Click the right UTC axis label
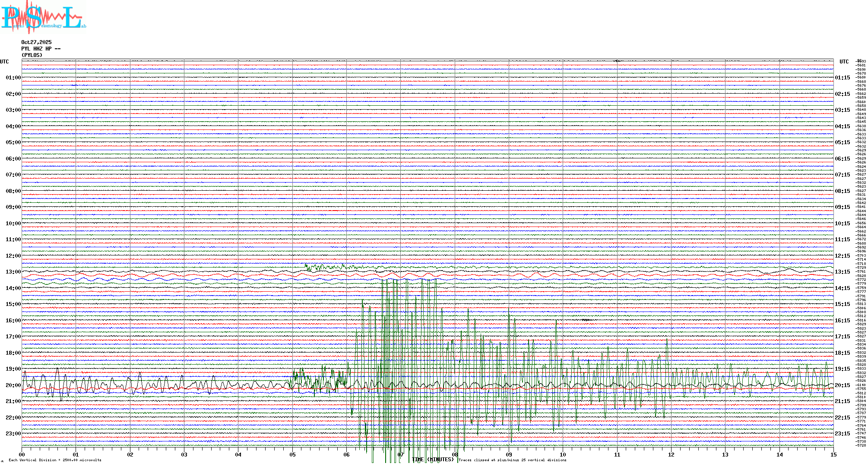Viewport: 868px width, 466px height. (844, 62)
